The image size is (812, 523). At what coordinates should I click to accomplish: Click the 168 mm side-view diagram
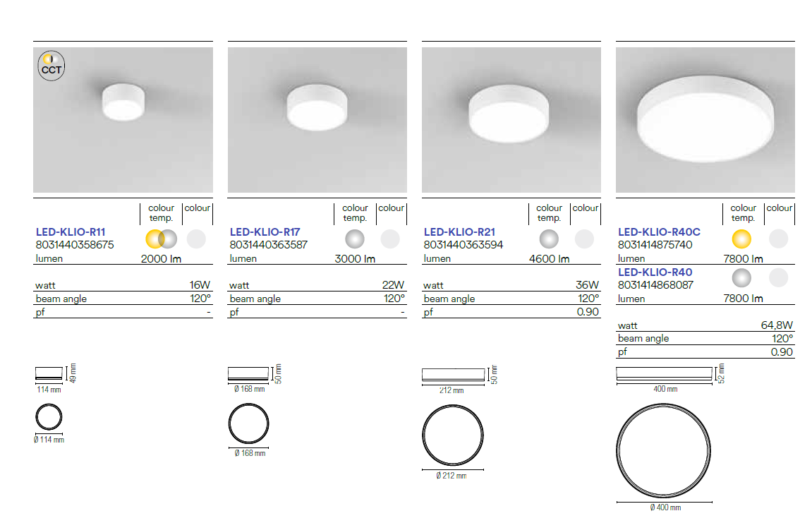pos(248,373)
